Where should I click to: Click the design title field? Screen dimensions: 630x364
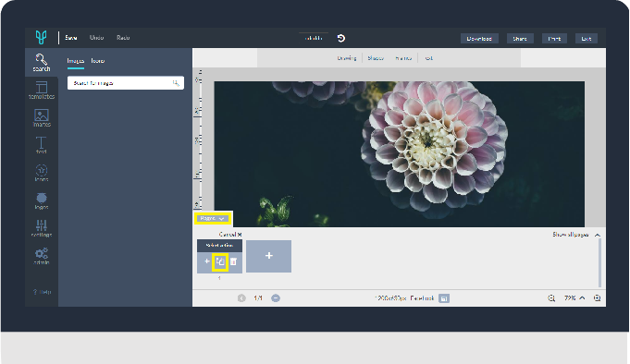(314, 38)
